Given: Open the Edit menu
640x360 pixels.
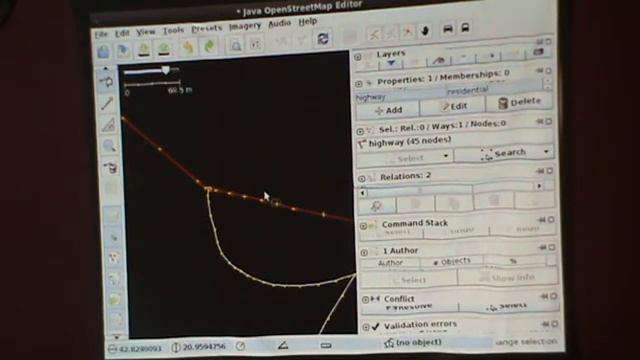Looking at the screenshot, I should tap(122, 33).
